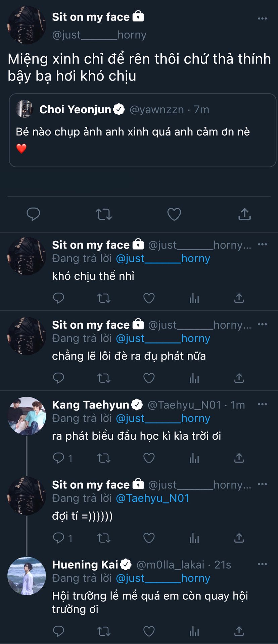View analytics for 'đợi tí' reply
Screen dimensions: 278x644
(x=194, y=538)
